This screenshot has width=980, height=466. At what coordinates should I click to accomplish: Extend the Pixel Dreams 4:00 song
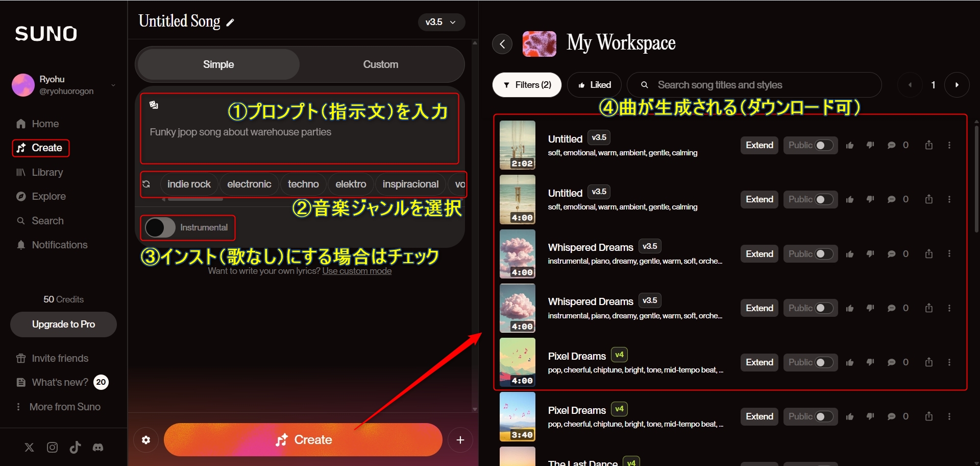tap(759, 362)
